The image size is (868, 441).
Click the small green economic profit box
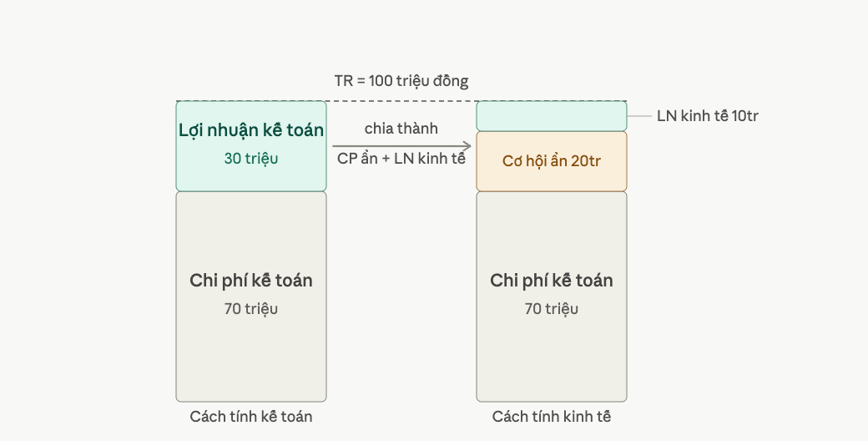pyautogui.click(x=552, y=116)
